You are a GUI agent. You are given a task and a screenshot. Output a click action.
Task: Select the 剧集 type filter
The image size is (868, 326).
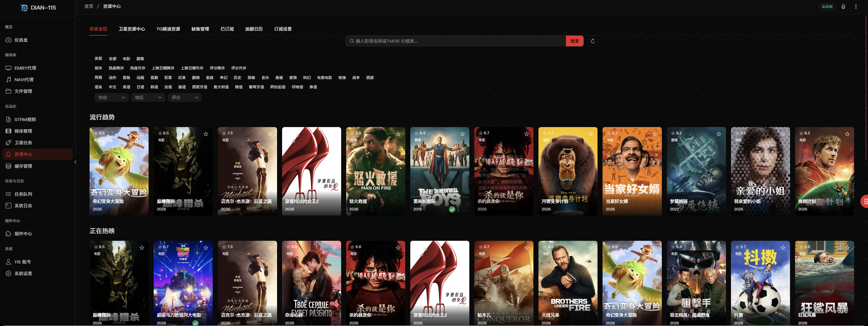140,59
